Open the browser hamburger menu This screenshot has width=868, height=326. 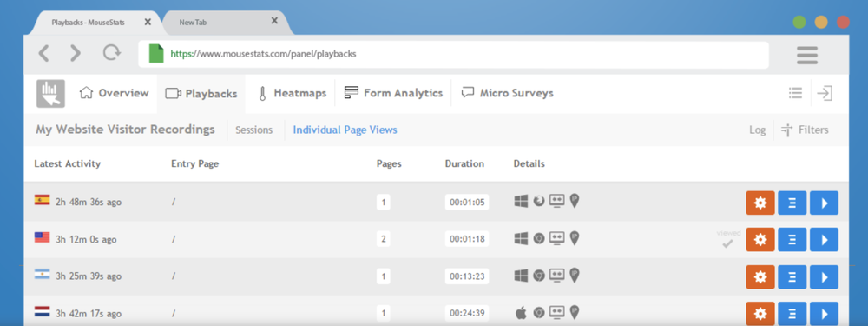click(x=807, y=55)
